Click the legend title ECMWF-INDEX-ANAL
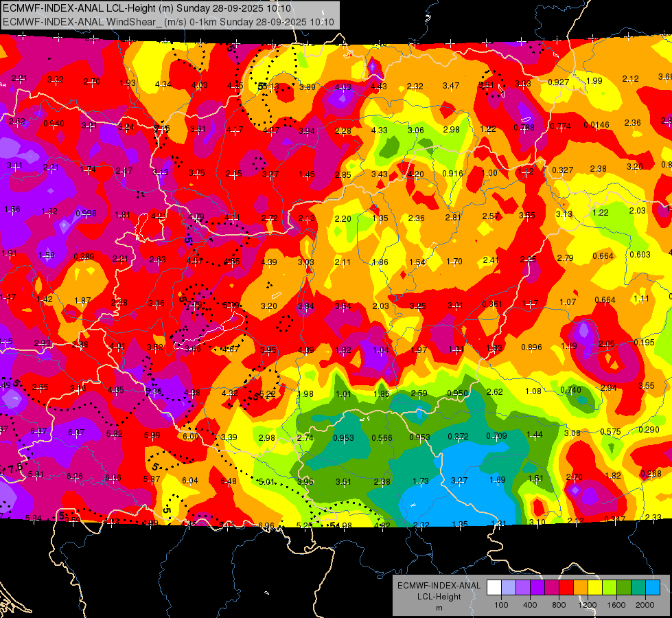The width and height of the screenshot is (672, 618). point(439,586)
